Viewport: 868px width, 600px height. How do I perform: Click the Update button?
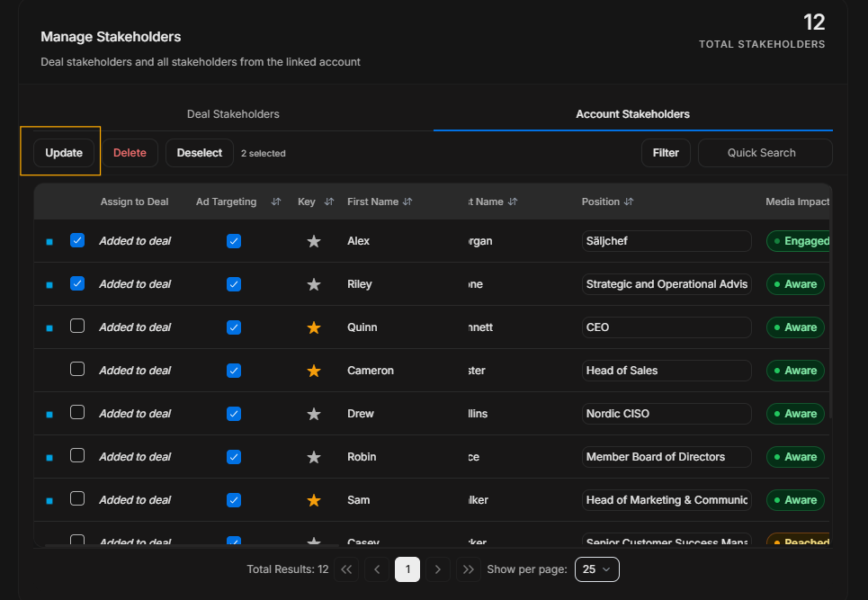click(64, 153)
